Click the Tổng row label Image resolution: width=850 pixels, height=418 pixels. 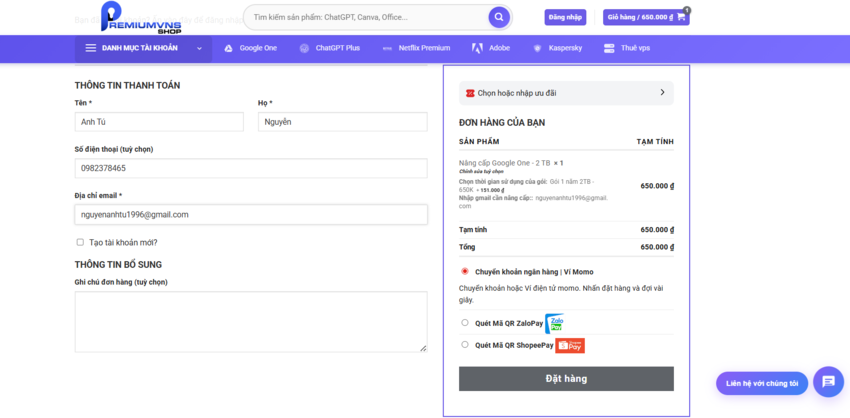coord(467,247)
